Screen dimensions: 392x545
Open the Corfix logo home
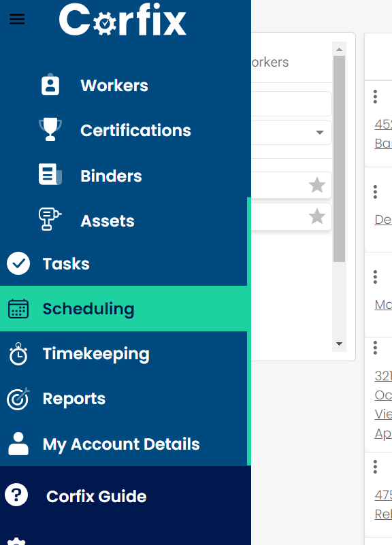coord(122,19)
